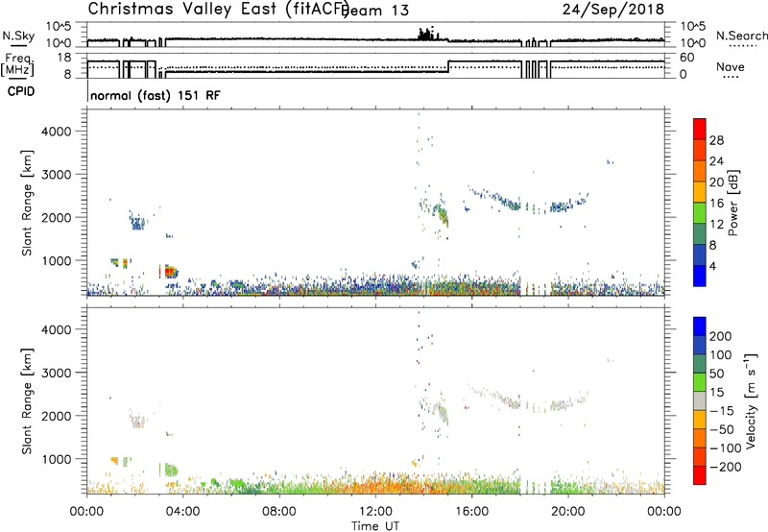The image size is (768, 532).
Task: Select the "Freq. [MHz]" axis label
Action: coord(17,65)
